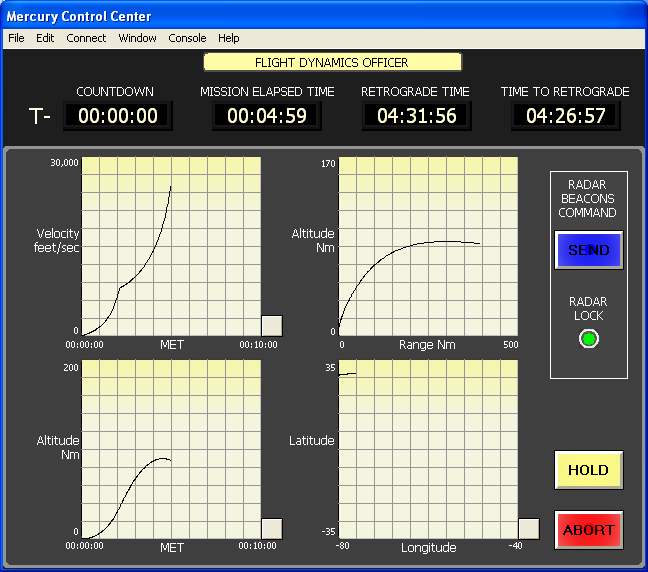Image resolution: width=648 pixels, height=572 pixels.
Task: Open the Help menu
Action: 229,38
